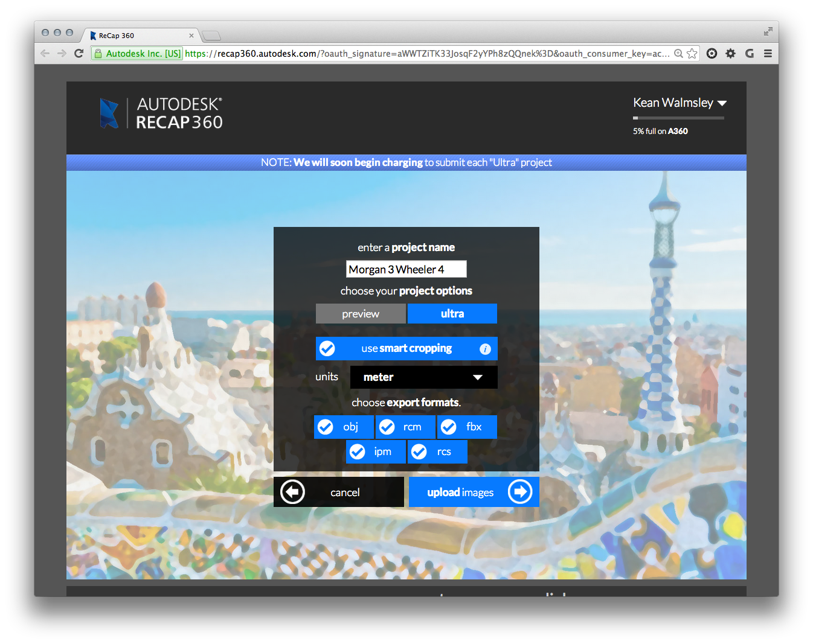Viewport: 813px width, 644px height.
Task: Click the A360 storage usage bar
Action: click(x=678, y=118)
